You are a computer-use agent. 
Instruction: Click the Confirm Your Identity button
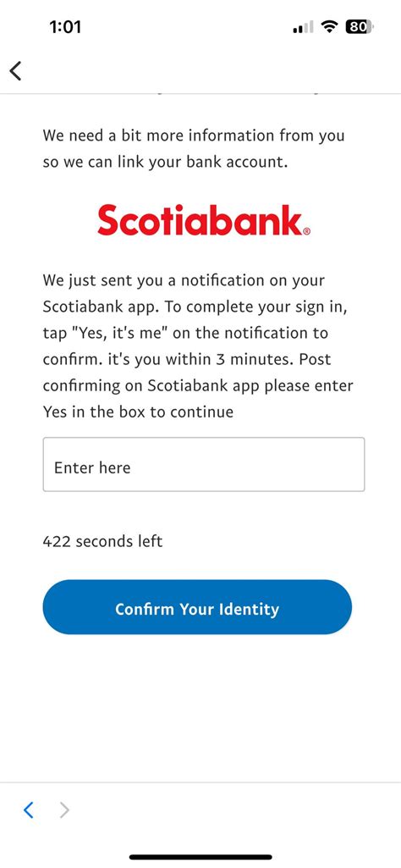pos(197,607)
